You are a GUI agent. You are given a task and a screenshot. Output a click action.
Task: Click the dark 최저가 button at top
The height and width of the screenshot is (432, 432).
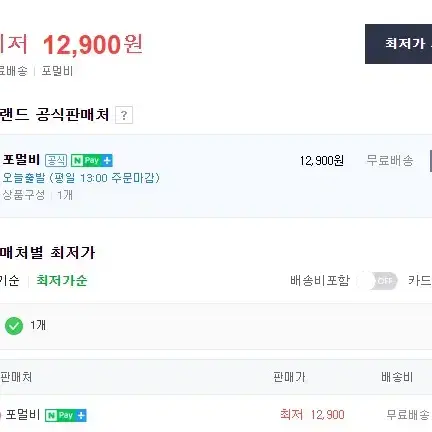click(399, 44)
